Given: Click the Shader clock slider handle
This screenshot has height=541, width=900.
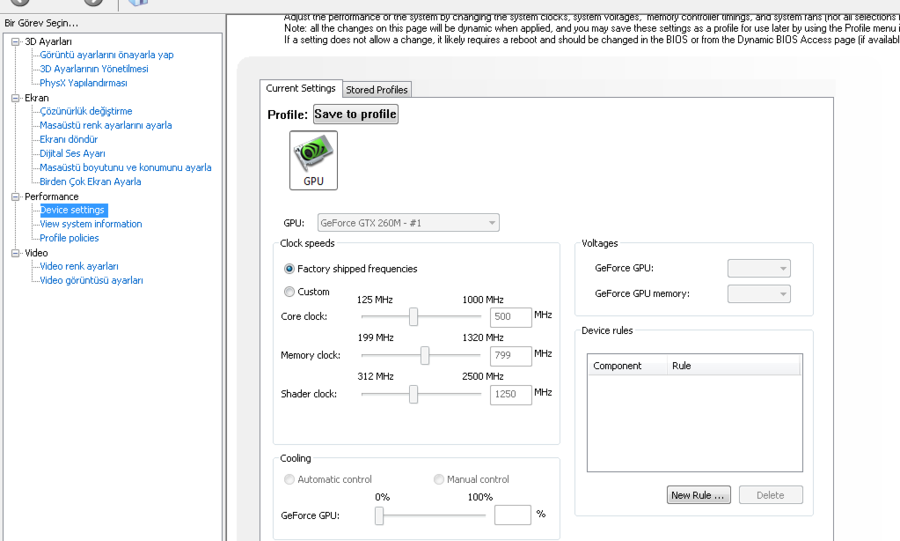Looking at the screenshot, I should [413, 394].
